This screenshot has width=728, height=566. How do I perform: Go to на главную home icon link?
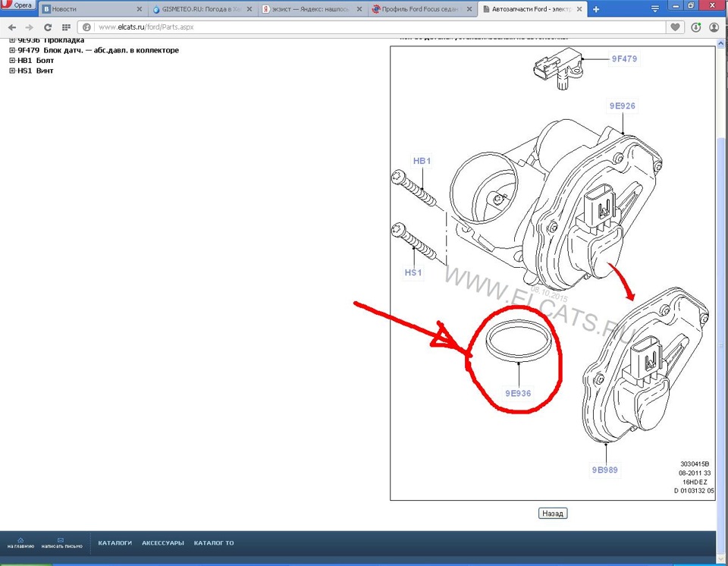(20, 542)
